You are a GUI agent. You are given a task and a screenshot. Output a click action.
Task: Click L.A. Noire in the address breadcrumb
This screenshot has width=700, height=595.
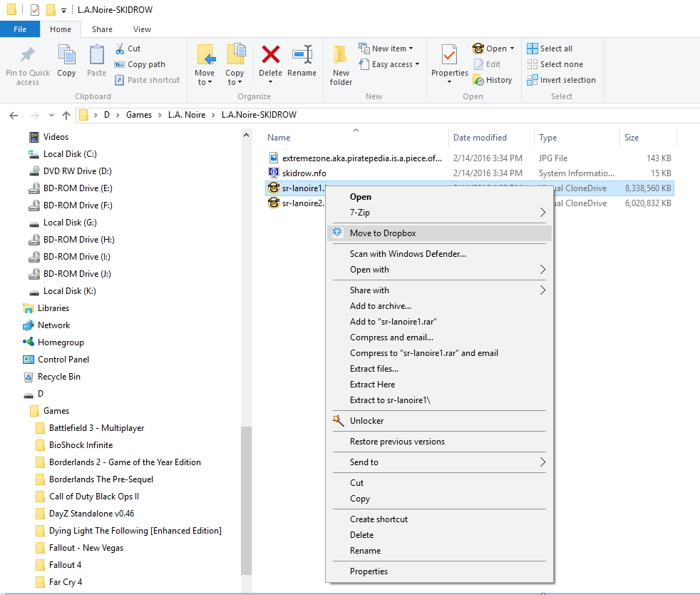(187, 115)
